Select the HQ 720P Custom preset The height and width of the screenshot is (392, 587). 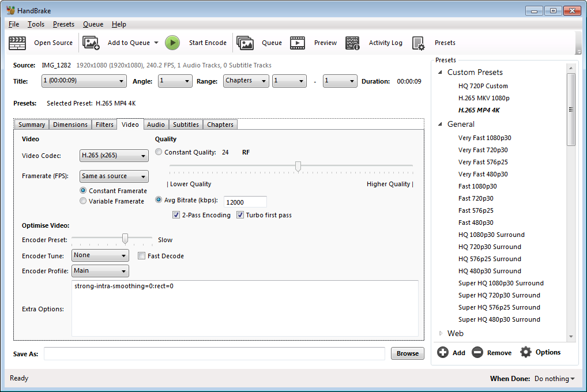pyautogui.click(x=483, y=86)
